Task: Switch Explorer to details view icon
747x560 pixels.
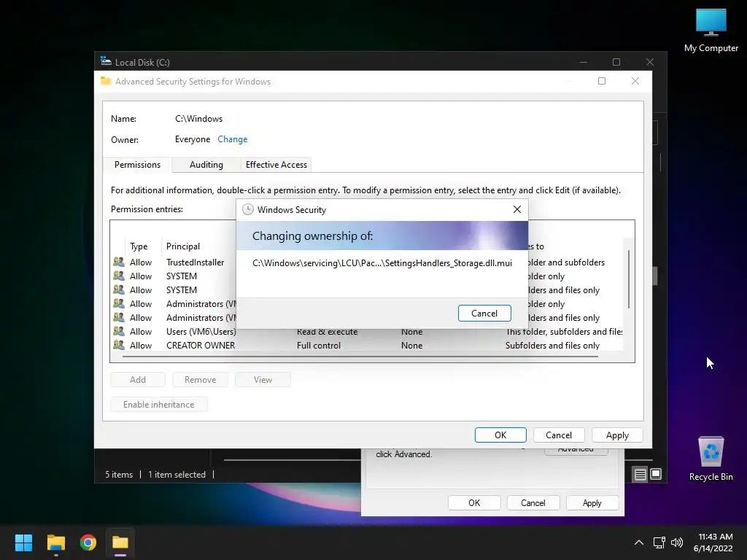Action: pyautogui.click(x=640, y=474)
